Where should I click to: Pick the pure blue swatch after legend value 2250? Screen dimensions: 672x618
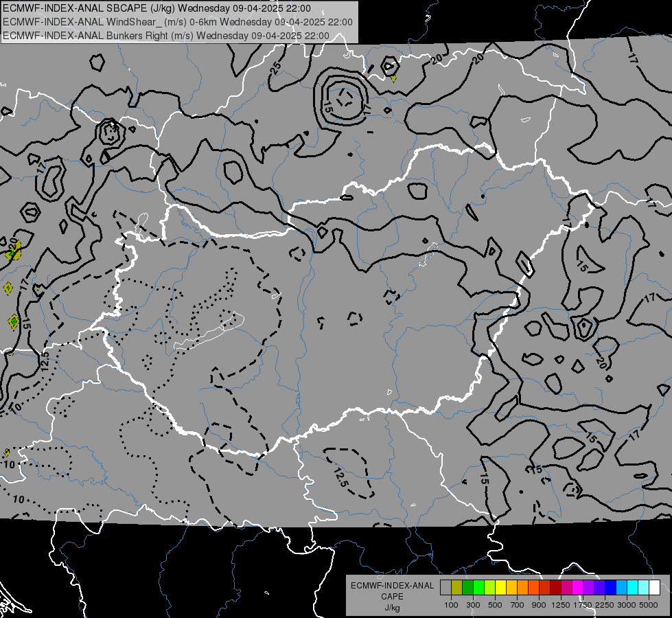click(x=611, y=588)
